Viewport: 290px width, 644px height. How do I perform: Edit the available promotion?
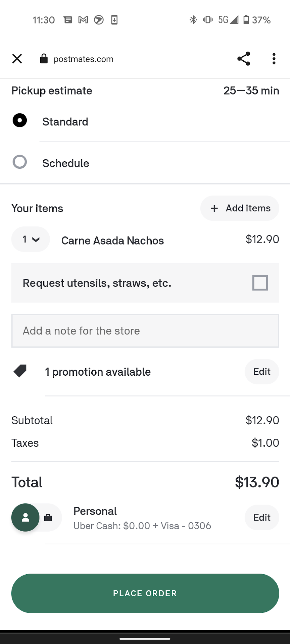(x=262, y=372)
